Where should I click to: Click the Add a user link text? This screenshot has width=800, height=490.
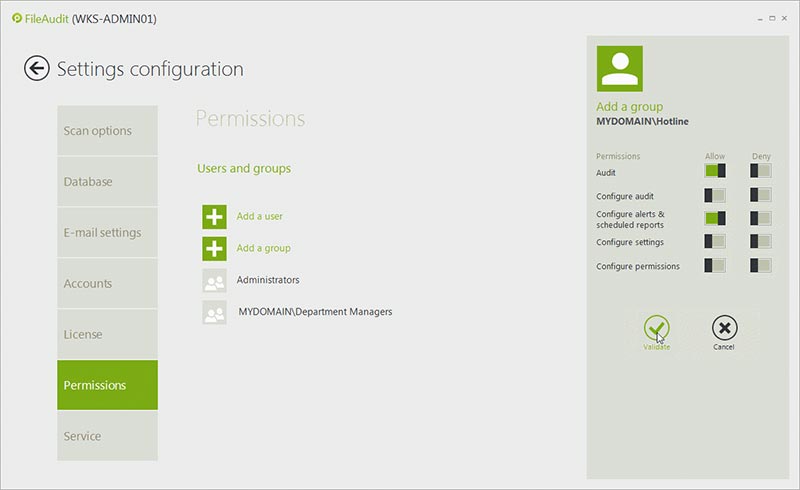click(259, 217)
